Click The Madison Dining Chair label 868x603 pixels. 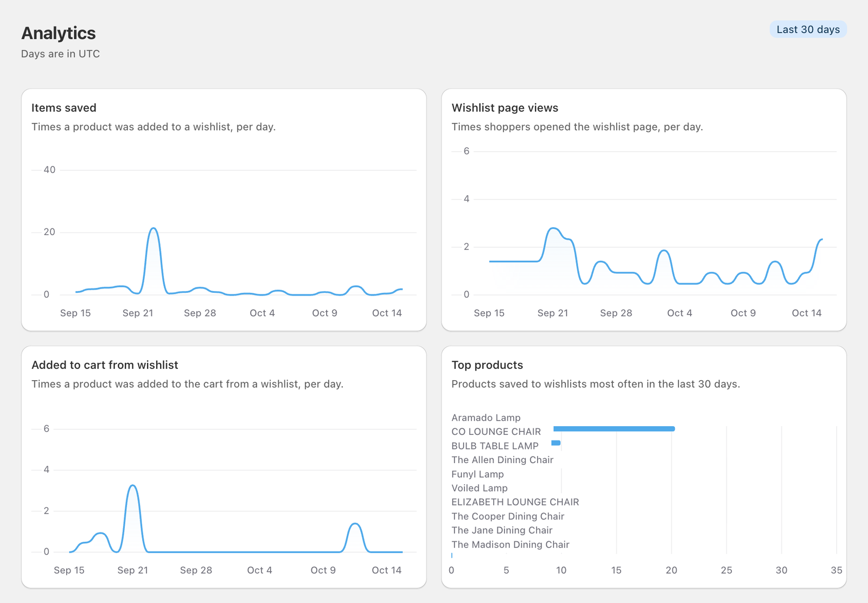(510, 544)
